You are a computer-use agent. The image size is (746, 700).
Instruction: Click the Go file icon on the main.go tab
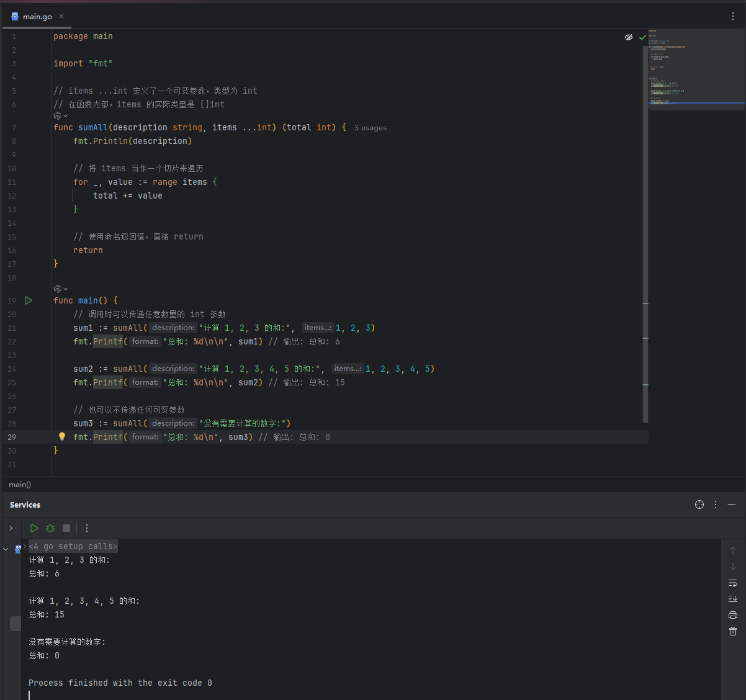(15, 16)
